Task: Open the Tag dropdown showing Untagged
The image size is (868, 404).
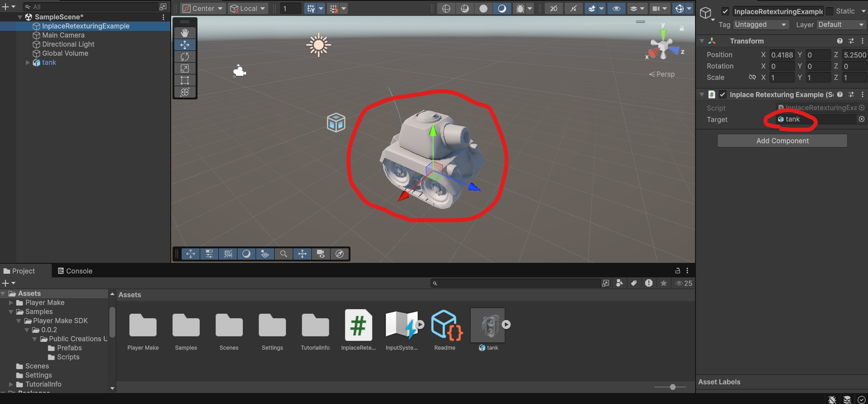Action: click(x=760, y=25)
